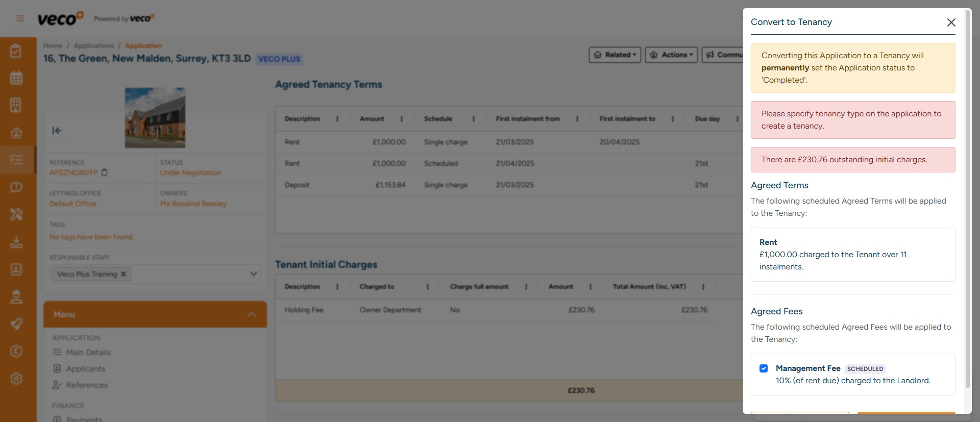Open the settings gear icon in sidebar
The image size is (980, 422).
pyautogui.click(x=16, y=379)
